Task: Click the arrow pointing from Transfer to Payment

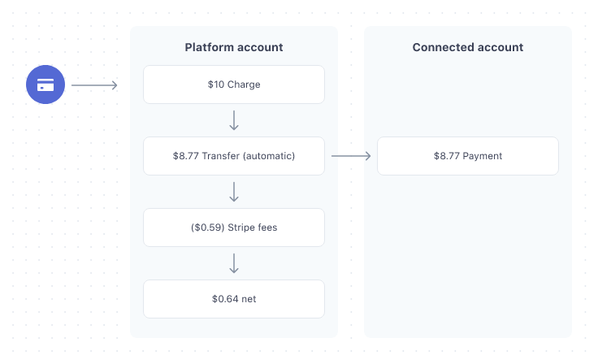Action: pyautogui.click(x=351, y=156)
